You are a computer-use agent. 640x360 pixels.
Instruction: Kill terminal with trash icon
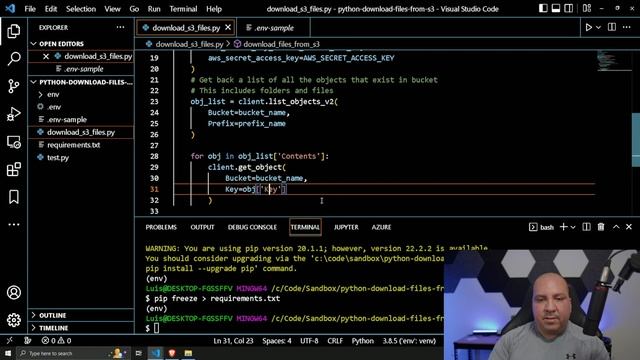[x=601, y=227]
